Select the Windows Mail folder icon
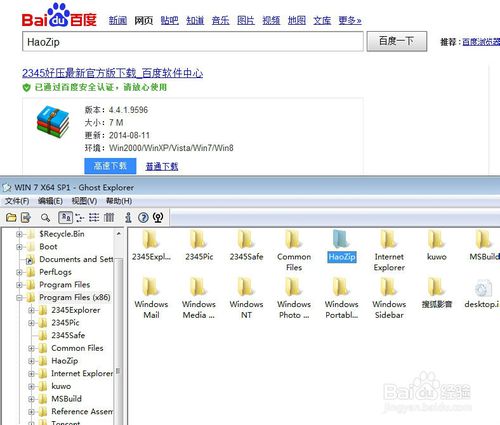 [x=151, y=287]
